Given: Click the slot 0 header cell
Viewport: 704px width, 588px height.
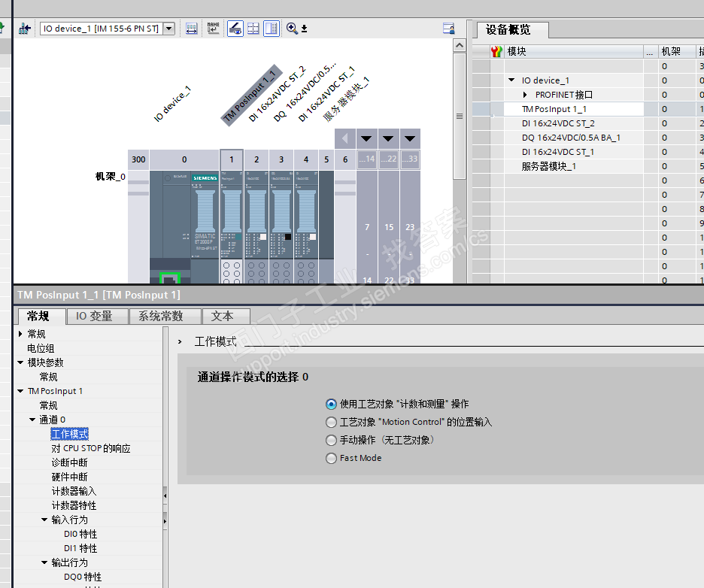Looking at the screenshot, I should tap(184, 159).
